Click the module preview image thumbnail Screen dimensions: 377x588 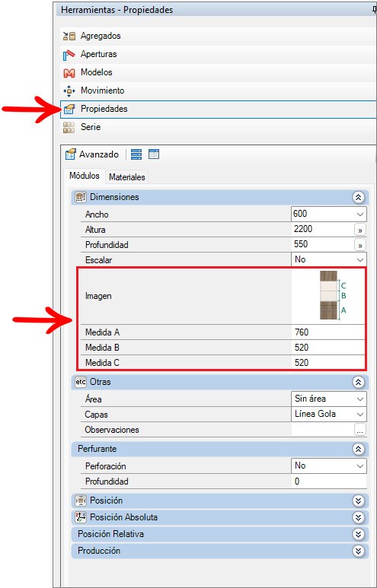tap(334, 295)
